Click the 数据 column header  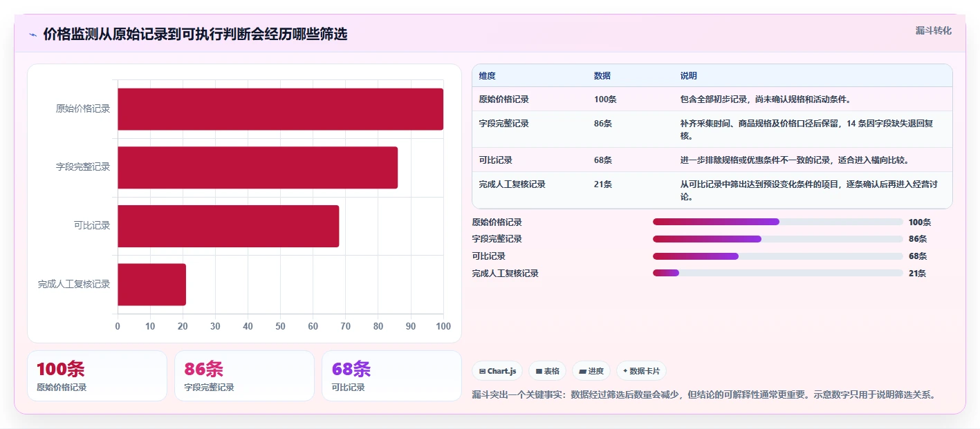click(x=602, y=75)
